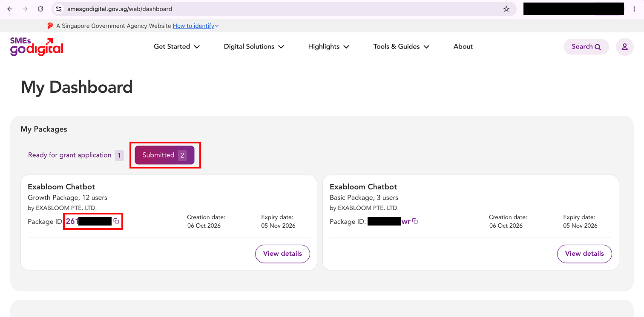
Task: Copy the Basic Package ID
Action: tap(415, 221)
